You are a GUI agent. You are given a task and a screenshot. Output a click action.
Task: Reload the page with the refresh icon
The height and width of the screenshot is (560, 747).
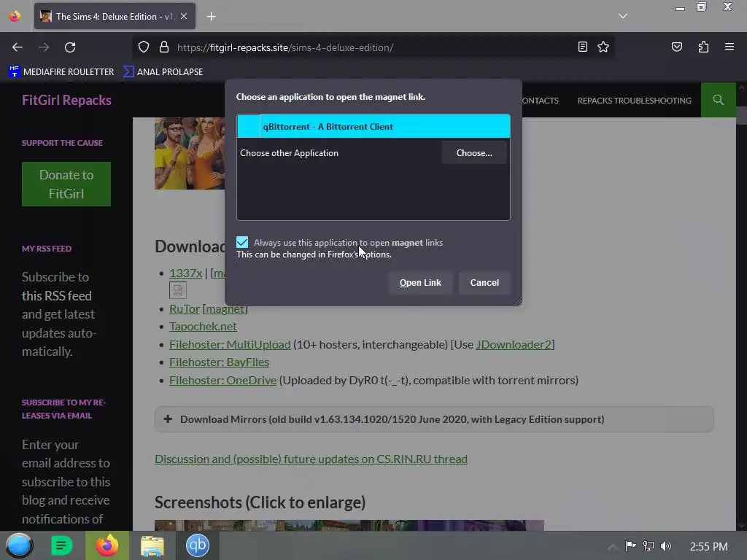pos(70,47)
